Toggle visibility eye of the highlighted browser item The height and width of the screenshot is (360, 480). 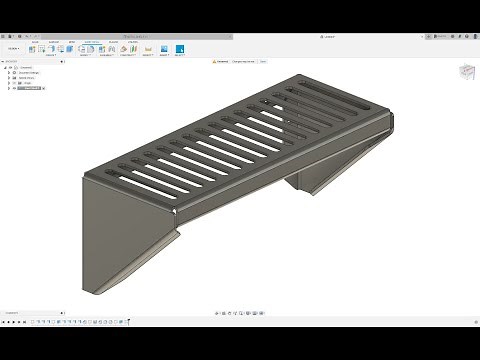(14, 88)
